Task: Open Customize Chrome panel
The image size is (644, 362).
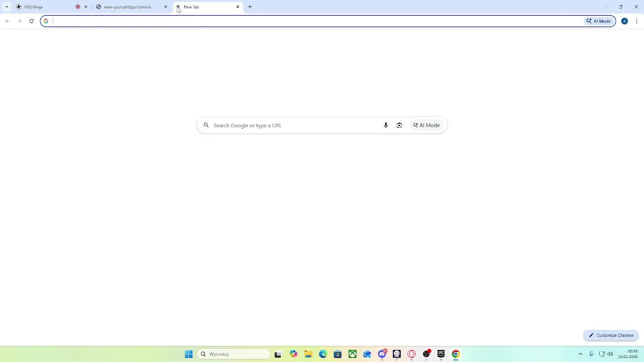Action: click(611, 335)
